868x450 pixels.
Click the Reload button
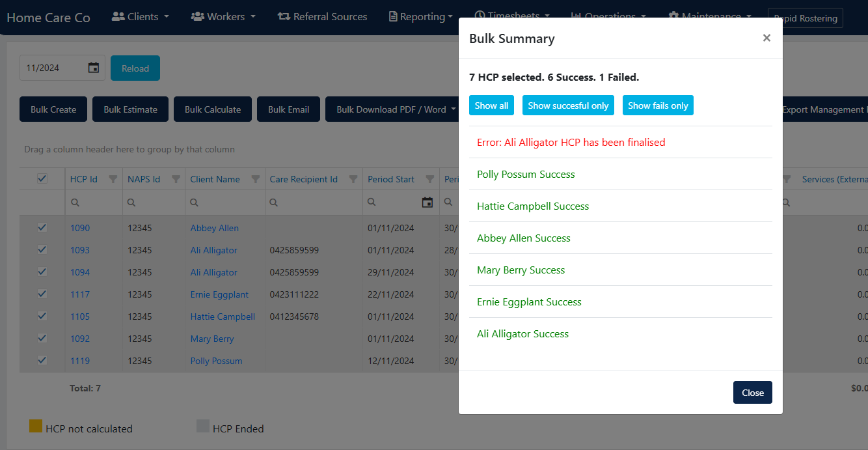(135, 68)
